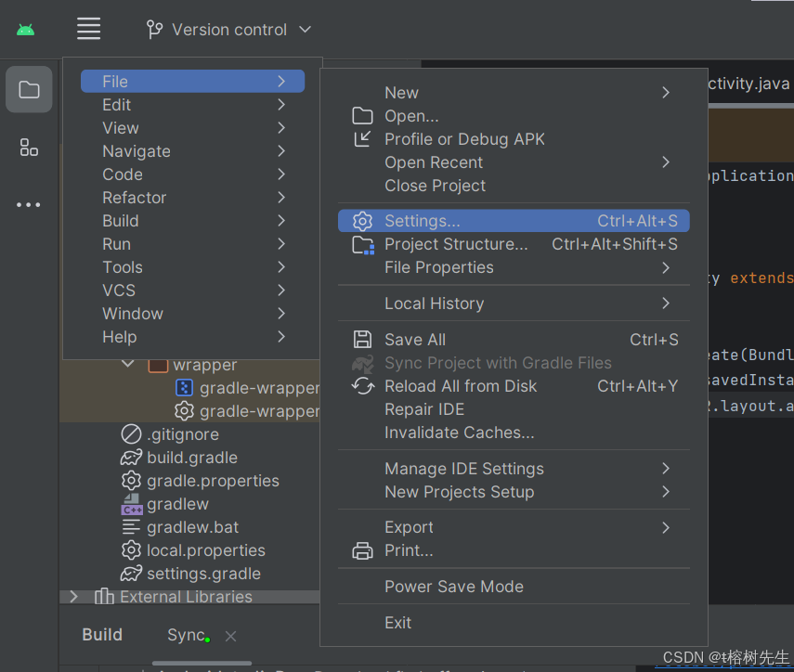Expand the Open Recent submenu arrow
794x672 pixels.
pyautogui.click(x=666, y=162)
